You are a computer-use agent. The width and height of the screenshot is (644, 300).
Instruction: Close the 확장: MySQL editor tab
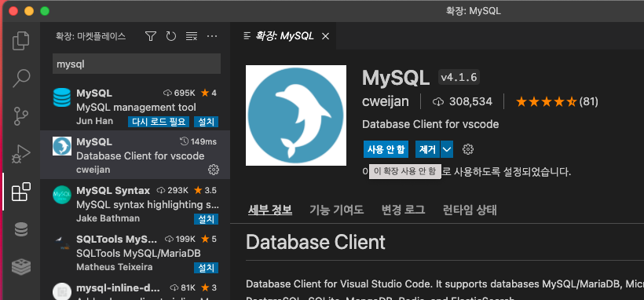[x=325, y=37]
